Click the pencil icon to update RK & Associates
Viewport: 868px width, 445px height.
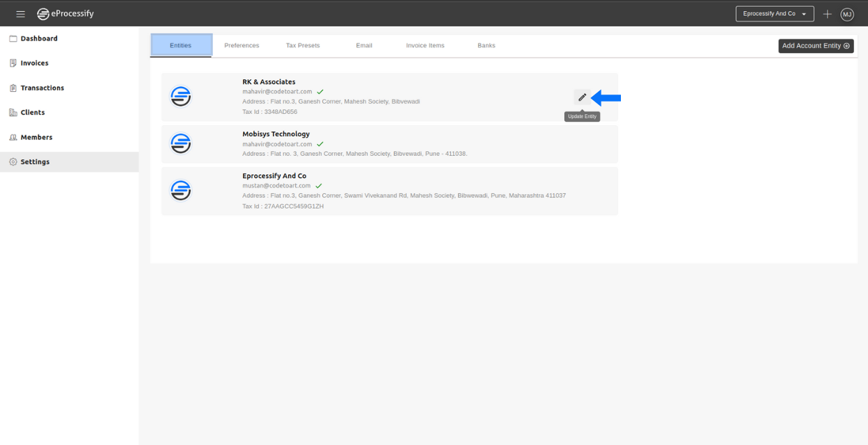coord(582,97)
